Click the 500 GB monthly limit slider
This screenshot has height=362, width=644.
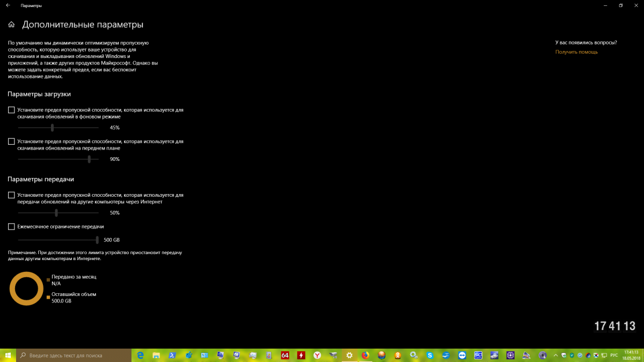(58, 240)
